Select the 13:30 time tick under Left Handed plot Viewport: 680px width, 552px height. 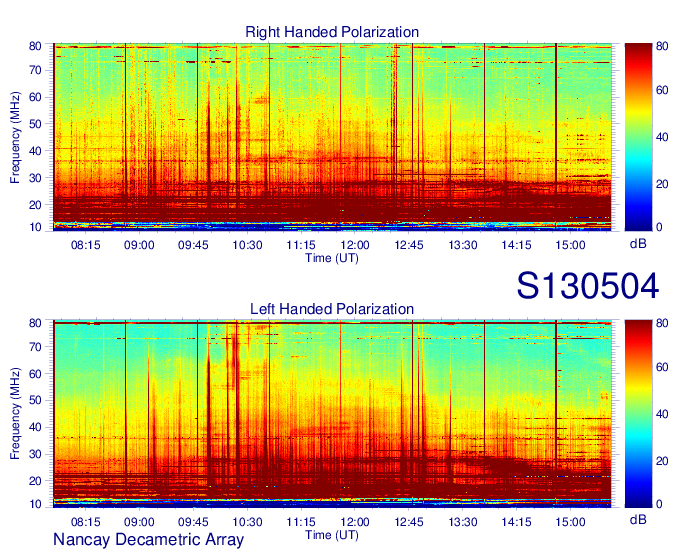click(x=463, y=522)
